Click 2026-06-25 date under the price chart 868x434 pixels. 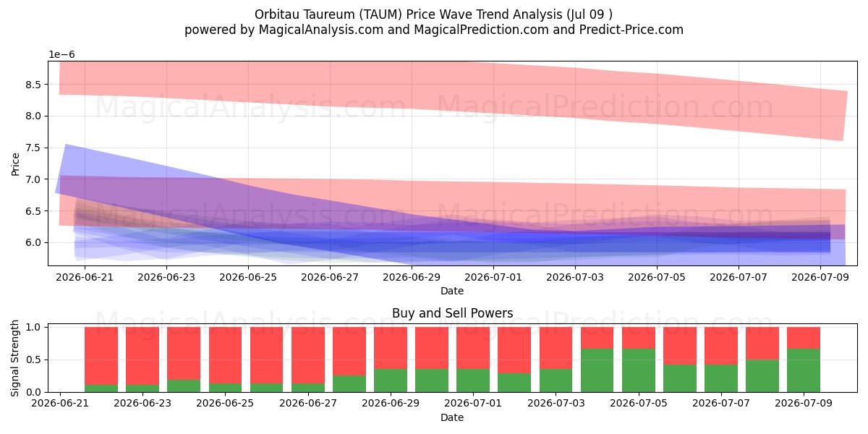click(248, 276)
